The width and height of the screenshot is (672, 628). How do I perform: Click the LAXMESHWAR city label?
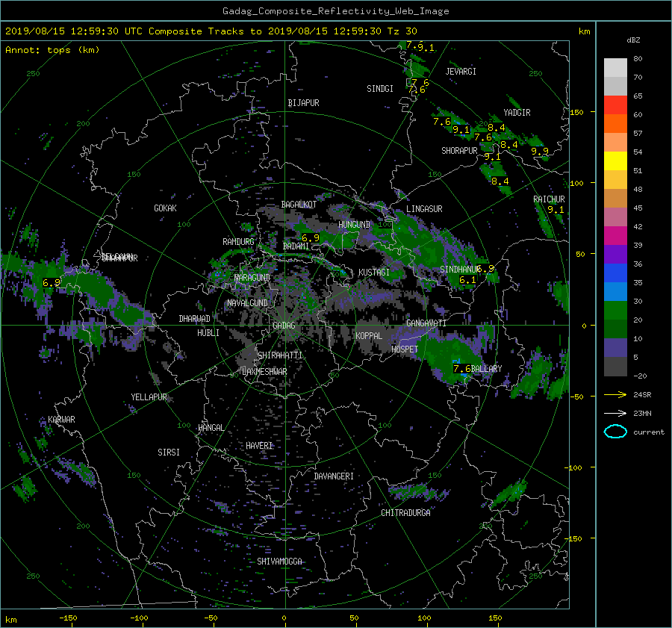coord(264,372)
